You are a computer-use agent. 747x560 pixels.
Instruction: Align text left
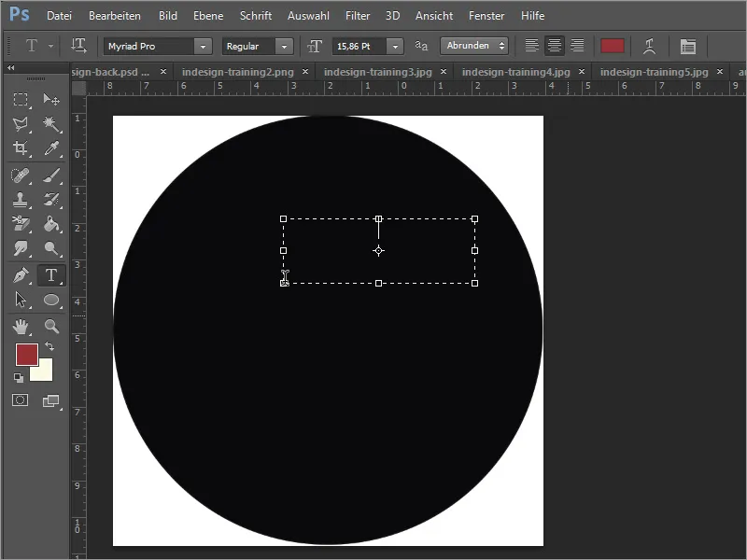click(531, 46)
